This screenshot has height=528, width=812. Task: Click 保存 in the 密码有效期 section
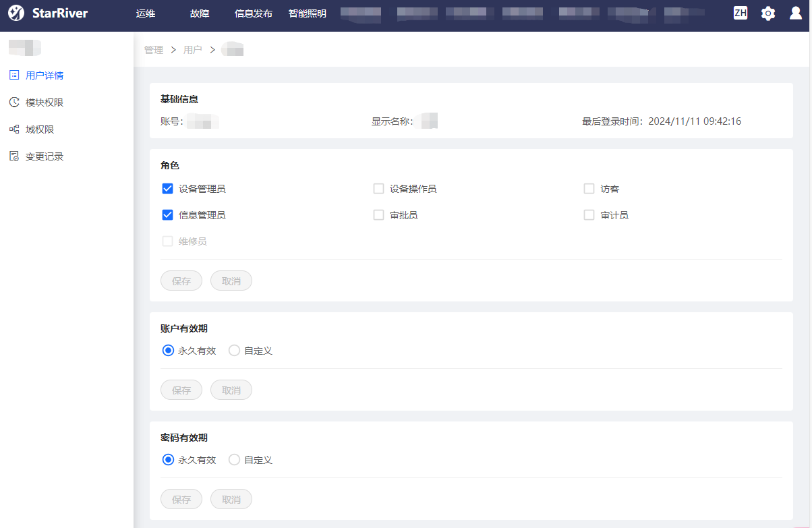click(181, 499)
